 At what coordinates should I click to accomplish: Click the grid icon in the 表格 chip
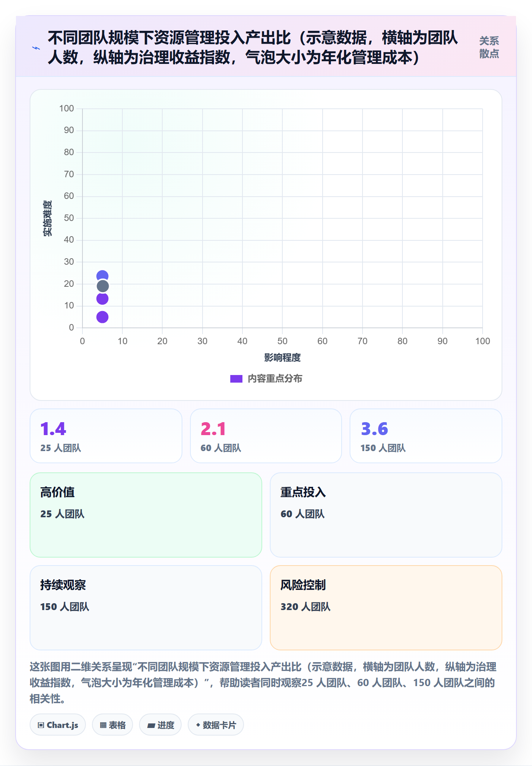pos(103,725)
